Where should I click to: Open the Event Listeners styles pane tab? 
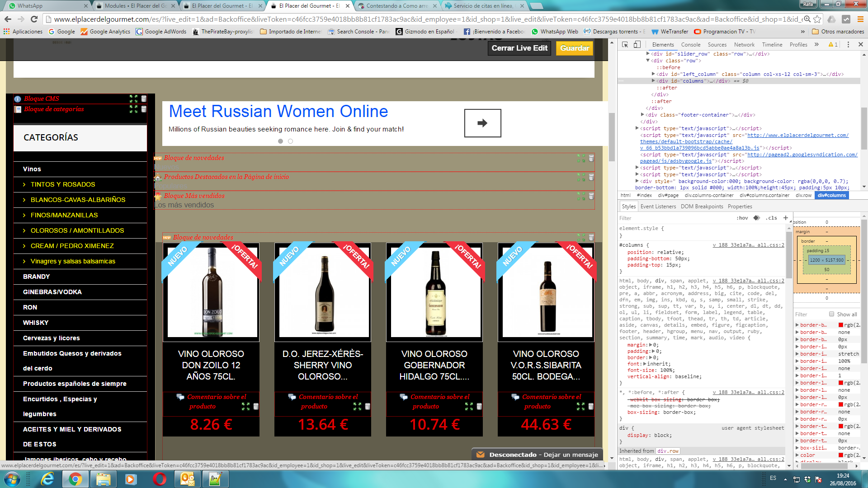coord(658,206)
